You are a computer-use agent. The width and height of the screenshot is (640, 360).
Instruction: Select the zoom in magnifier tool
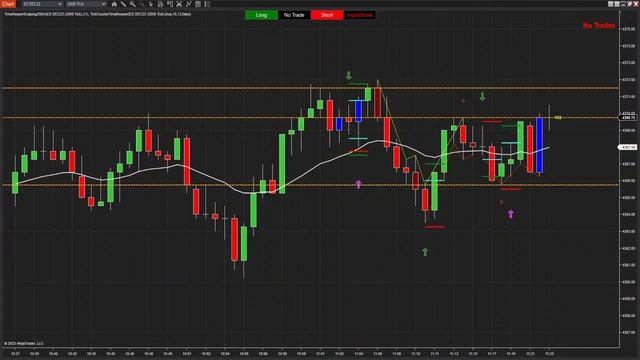point(133,4)
